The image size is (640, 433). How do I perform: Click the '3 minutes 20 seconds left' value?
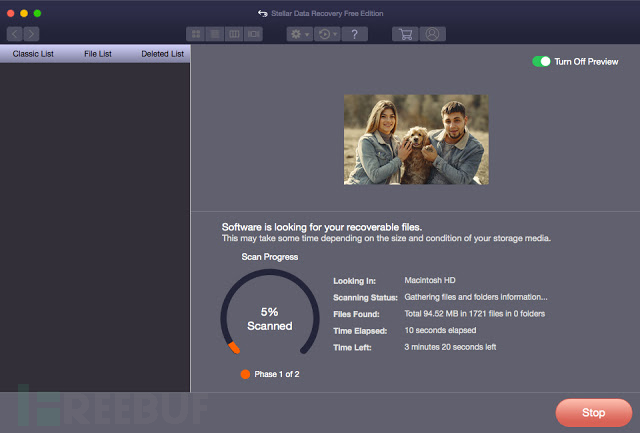pos(450,347)
